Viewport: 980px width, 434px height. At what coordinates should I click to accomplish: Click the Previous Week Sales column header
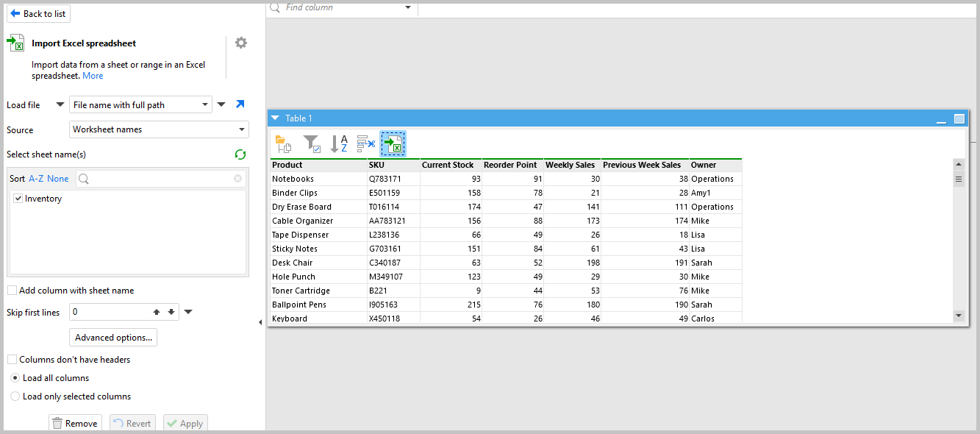(x=645, y=165)
